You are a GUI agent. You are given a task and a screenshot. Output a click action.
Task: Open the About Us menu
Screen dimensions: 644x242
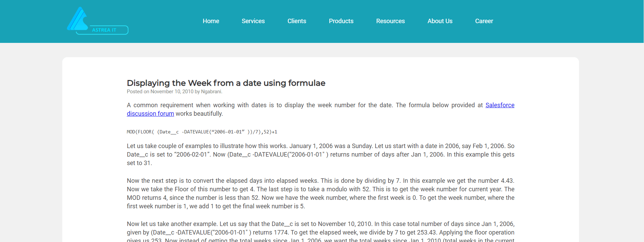click(x=440, y=21)
